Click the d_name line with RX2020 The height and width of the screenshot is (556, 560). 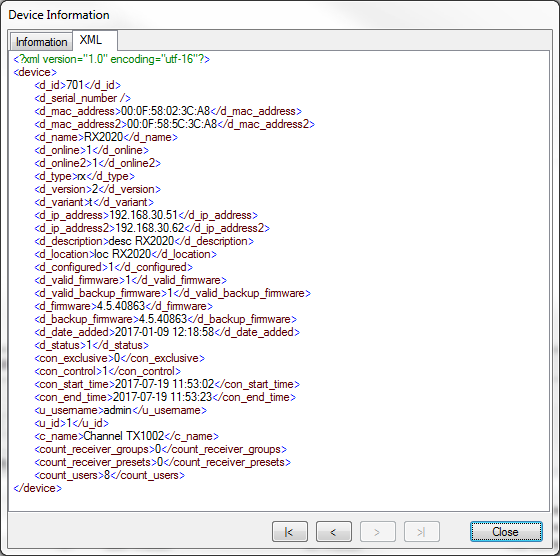pos(106,137)
